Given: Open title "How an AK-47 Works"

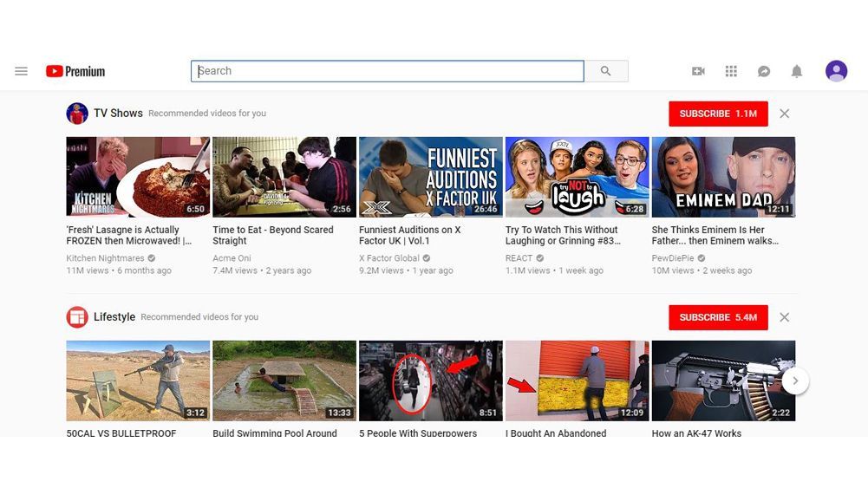Looking at the screenshot, I should click(x=696, y=433).
